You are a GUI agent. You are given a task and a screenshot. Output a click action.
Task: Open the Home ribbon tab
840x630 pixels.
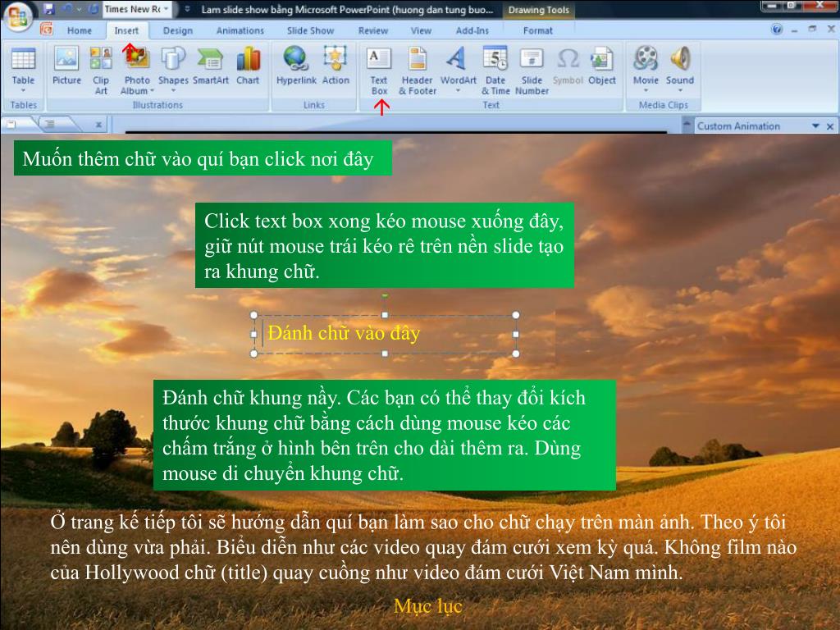[80, 30]
